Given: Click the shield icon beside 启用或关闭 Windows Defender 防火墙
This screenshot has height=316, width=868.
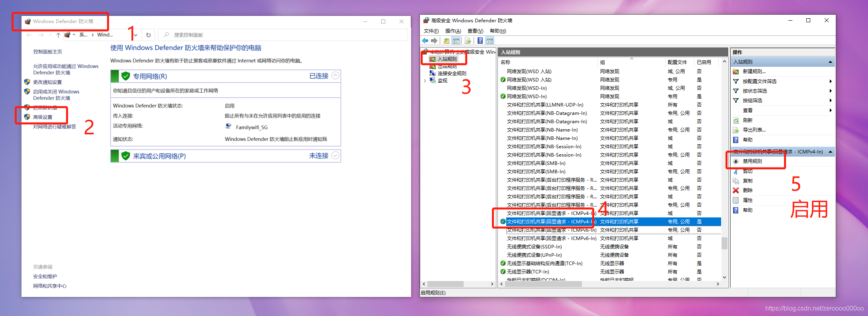Looking at the screenshot, I should pyautogui.click(x=27, y=91).
